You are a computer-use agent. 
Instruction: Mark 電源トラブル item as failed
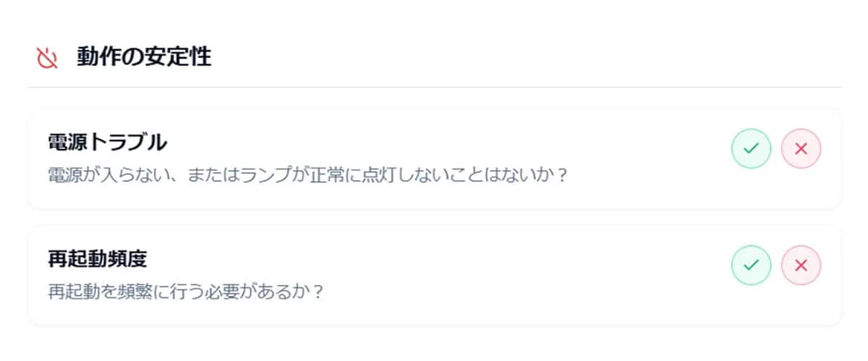(x=801, y=148)
